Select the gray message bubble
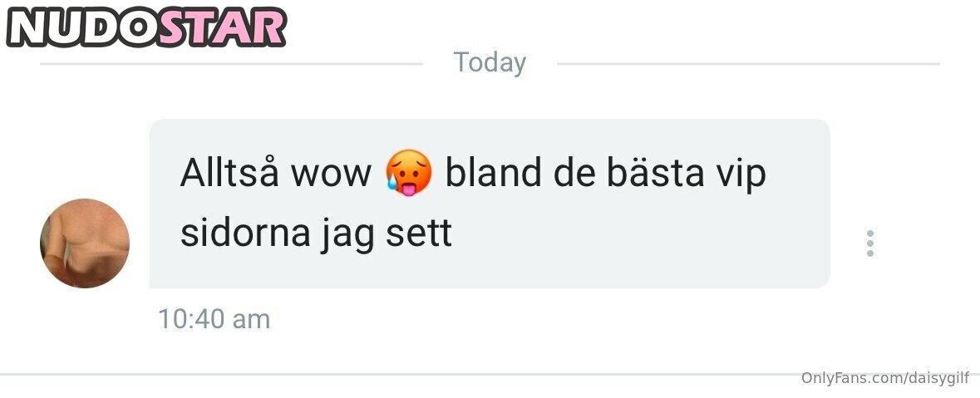 tap(490, 204)
